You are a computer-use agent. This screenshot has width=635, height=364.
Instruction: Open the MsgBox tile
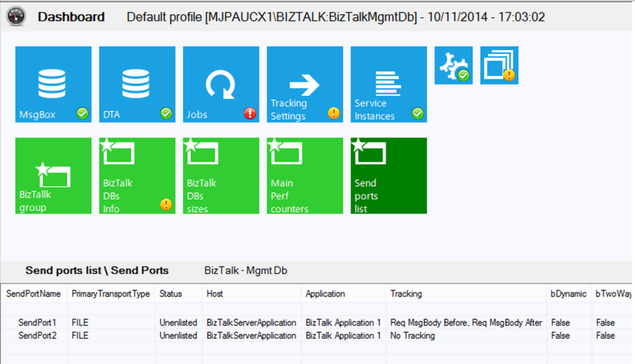(53, 84)
